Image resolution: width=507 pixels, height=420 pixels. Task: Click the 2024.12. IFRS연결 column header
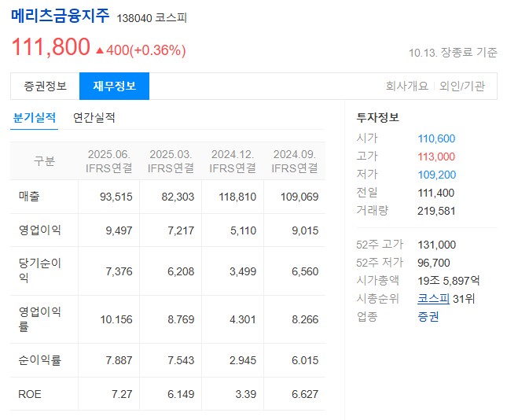click(233, 160)
